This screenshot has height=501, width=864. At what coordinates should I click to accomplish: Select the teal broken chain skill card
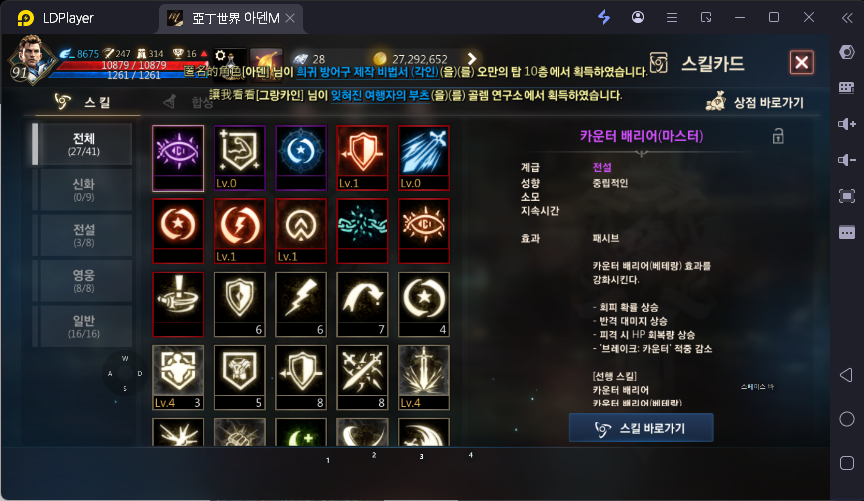pos(362,231)
